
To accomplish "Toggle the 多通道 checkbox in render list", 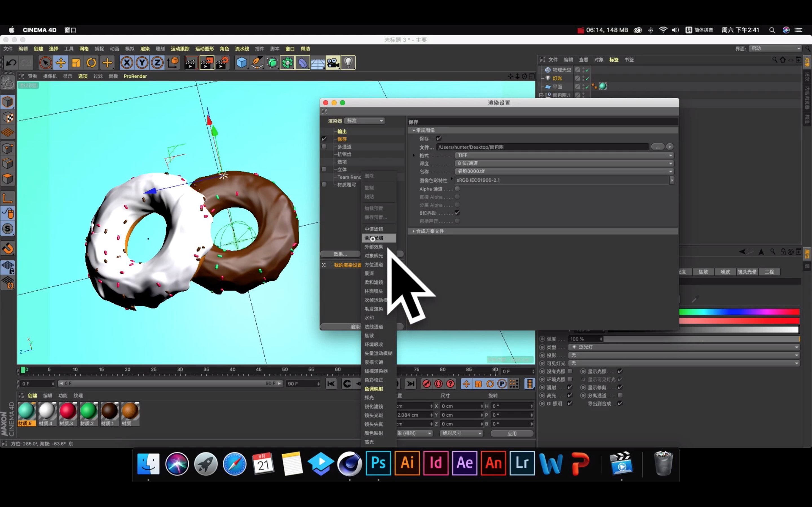I will coord(324,146).
